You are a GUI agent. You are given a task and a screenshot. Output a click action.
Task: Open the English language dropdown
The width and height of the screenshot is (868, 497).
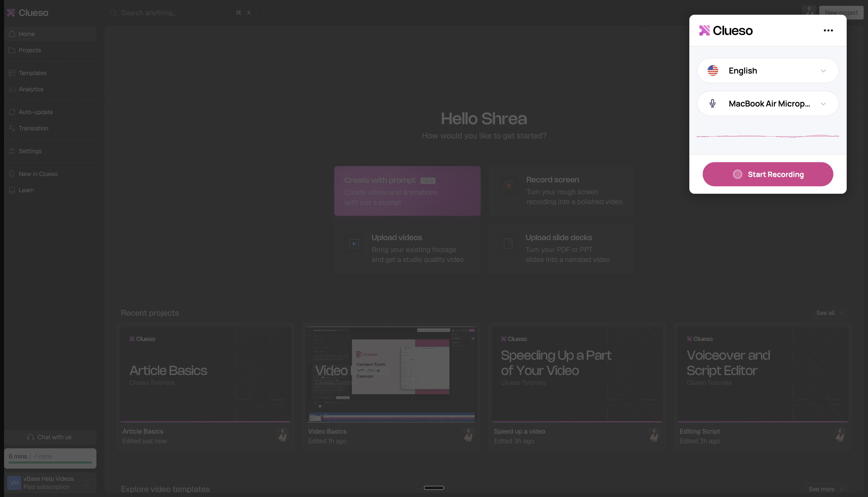tap(767, 71)
